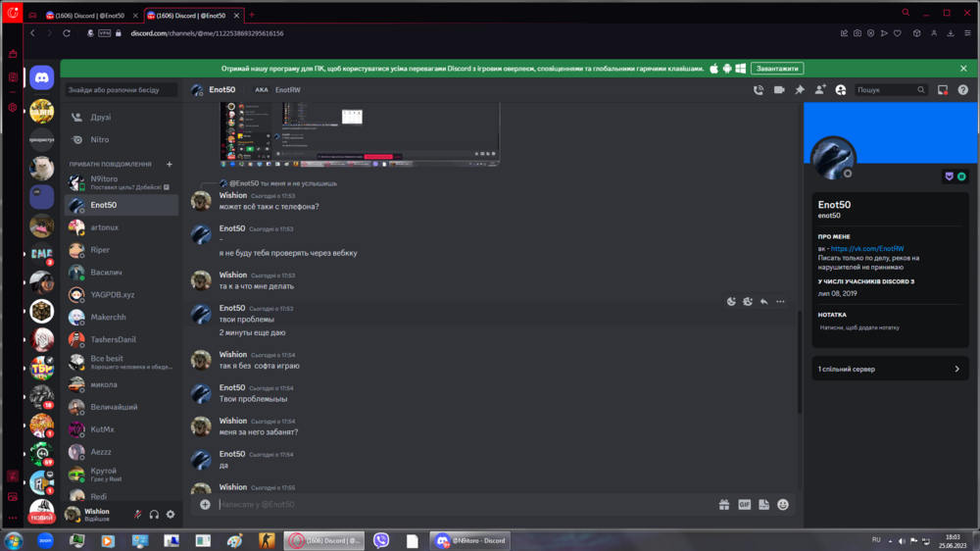Open Zoom from the taskbar
980x551 pixels.
(x=45, y=540)
